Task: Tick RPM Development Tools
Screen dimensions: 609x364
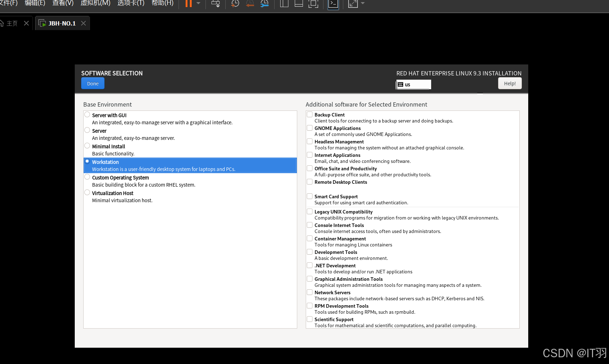Action: [310, 306]
